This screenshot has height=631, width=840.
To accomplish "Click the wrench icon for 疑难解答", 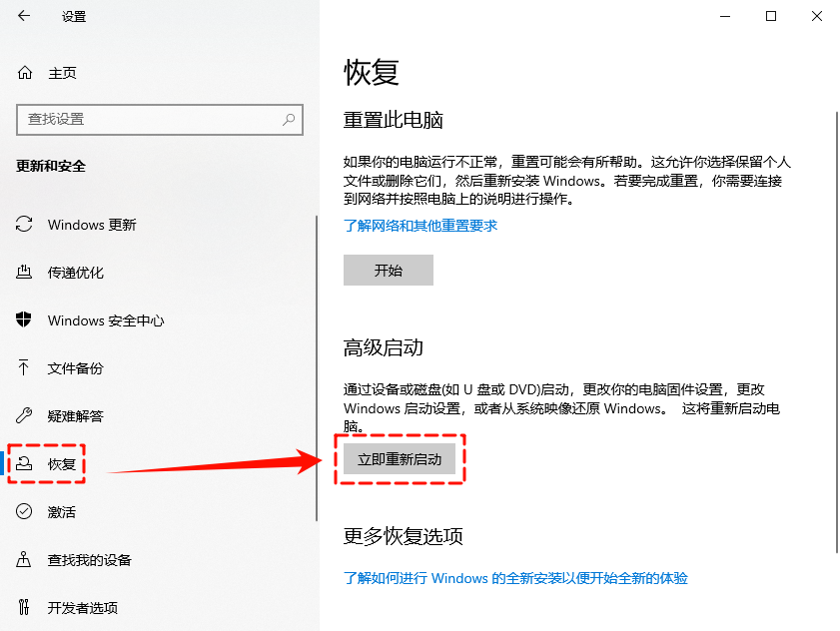I will coord(24,415).
